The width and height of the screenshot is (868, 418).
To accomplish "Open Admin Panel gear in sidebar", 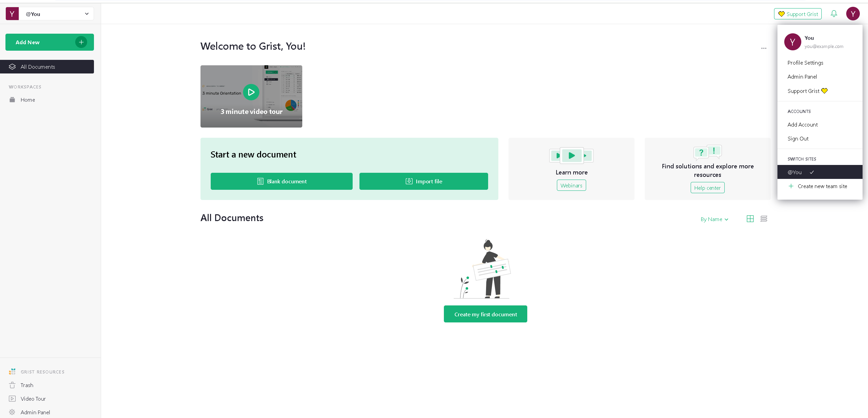I will (x=12, y=412).
